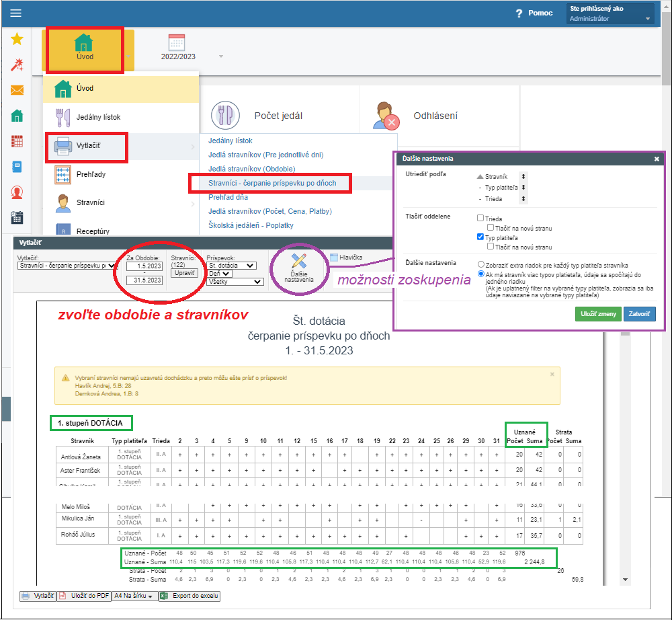Click sort arrows next to Trieda in dialog
The image size is (672, 620).
point(523,199)
